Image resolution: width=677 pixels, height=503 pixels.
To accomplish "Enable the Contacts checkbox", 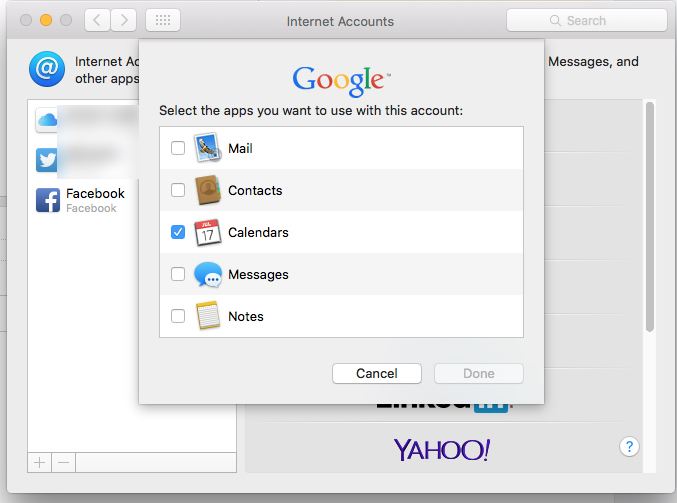I will [178, 190].
